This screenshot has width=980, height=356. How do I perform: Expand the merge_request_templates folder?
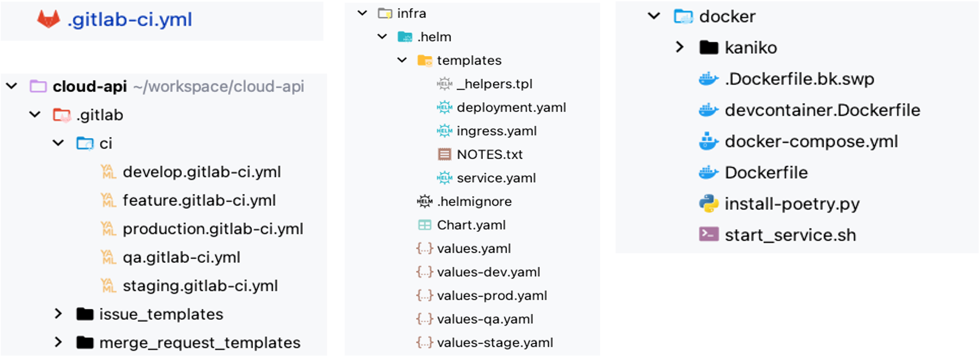pos(58,342)
